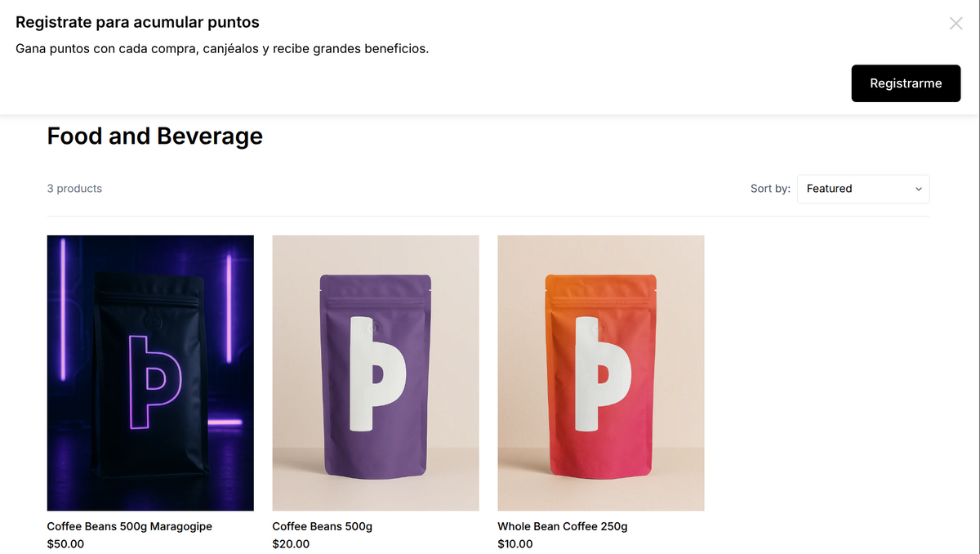Click the Registrate para acumular puntos title

pyautogui.click(x=137, y=23)
